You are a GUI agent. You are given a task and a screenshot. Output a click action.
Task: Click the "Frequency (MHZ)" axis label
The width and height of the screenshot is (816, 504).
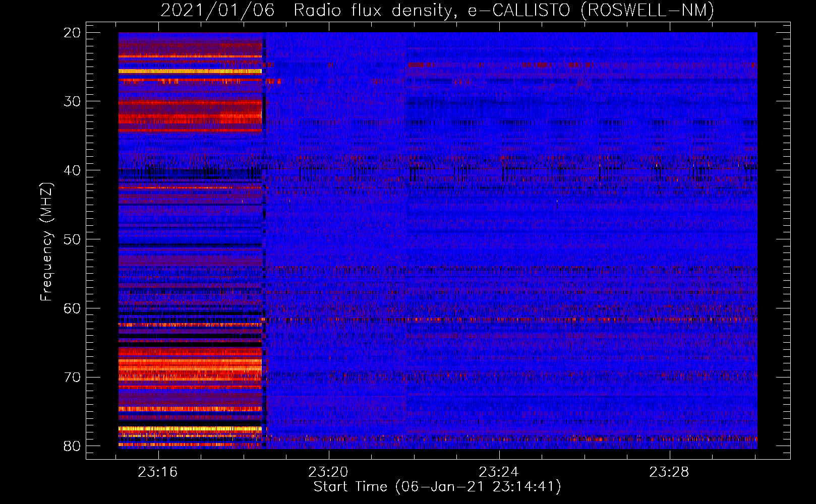[46, 242]
